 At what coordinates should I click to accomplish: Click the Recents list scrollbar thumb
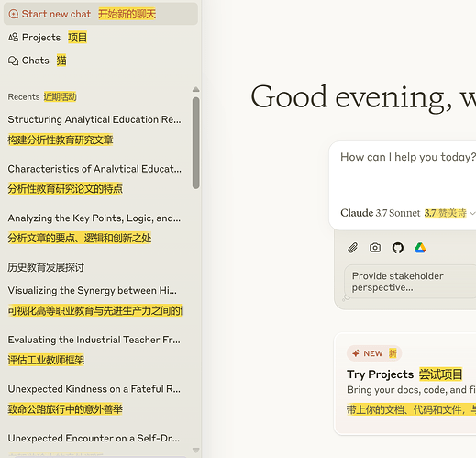[x=196, y=143]
